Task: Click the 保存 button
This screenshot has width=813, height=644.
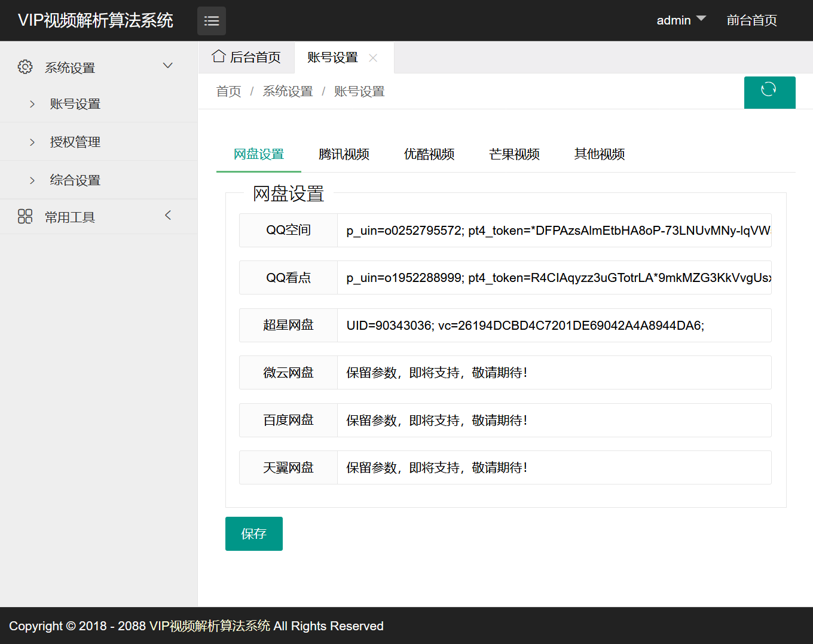Action: pos(253,533)
